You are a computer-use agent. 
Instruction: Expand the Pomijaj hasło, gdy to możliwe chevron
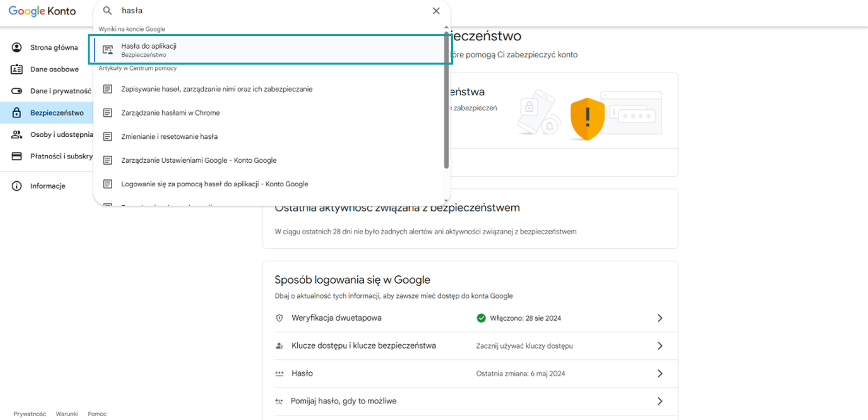click(x=660, y=401)
